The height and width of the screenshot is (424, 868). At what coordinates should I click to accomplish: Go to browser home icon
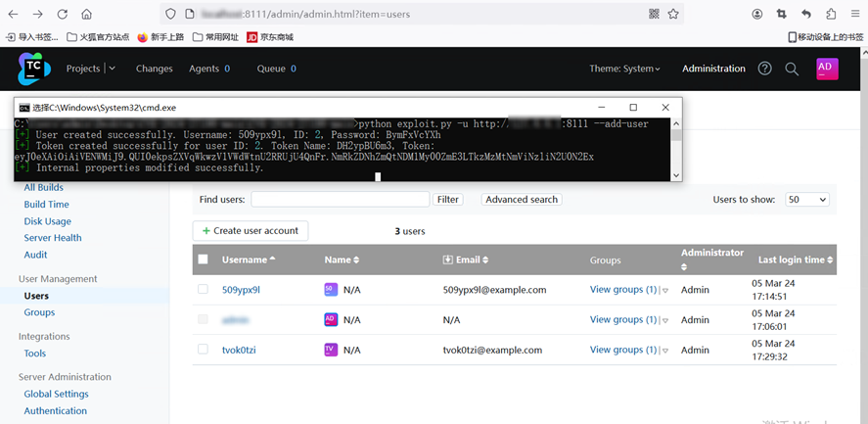tap(87, 15)
